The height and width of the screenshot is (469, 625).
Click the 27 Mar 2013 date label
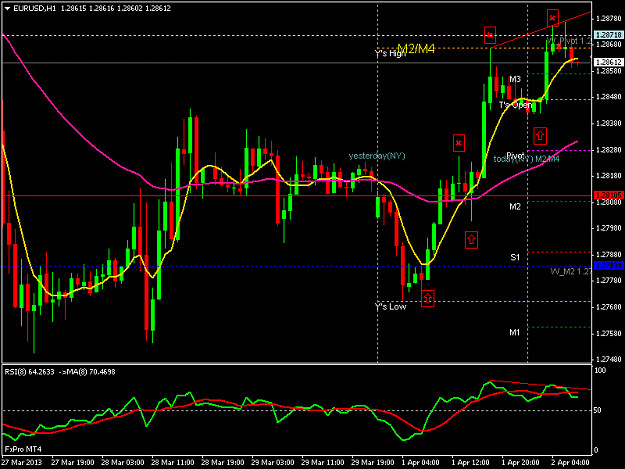tap(21, 463)
